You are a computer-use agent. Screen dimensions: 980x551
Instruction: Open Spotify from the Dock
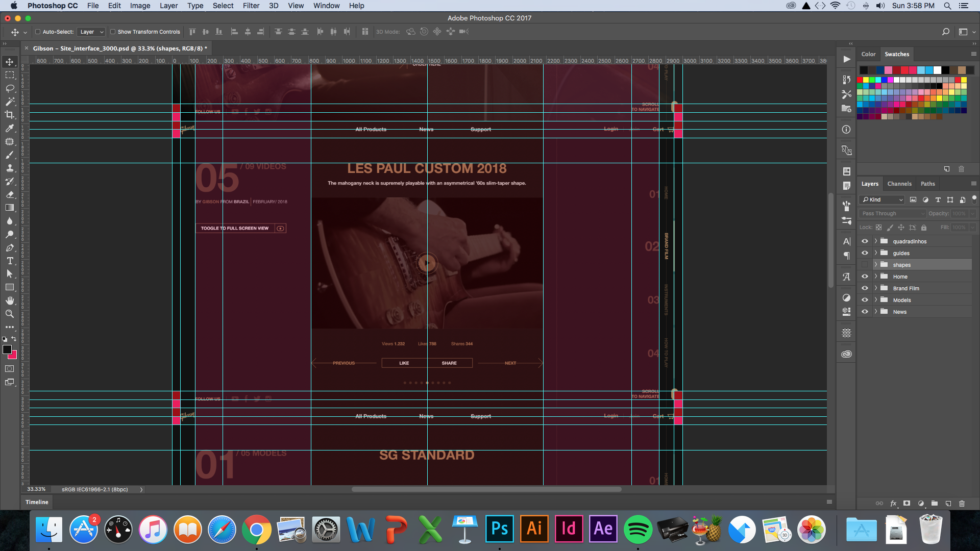pos(638,530)
